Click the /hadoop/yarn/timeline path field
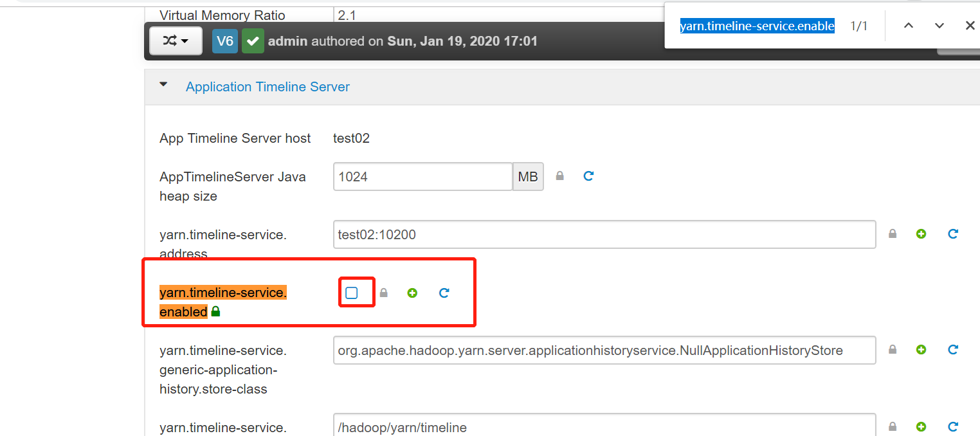The image size is (980, 436). pos(604,425)
